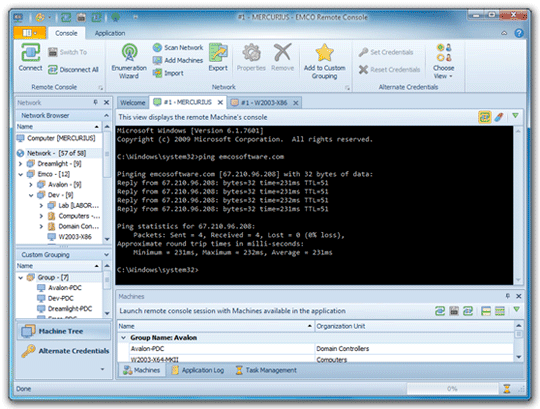The height and width of the screenshot is (409, 540).
Task: Click the blue help question icon
Action: 519,33
